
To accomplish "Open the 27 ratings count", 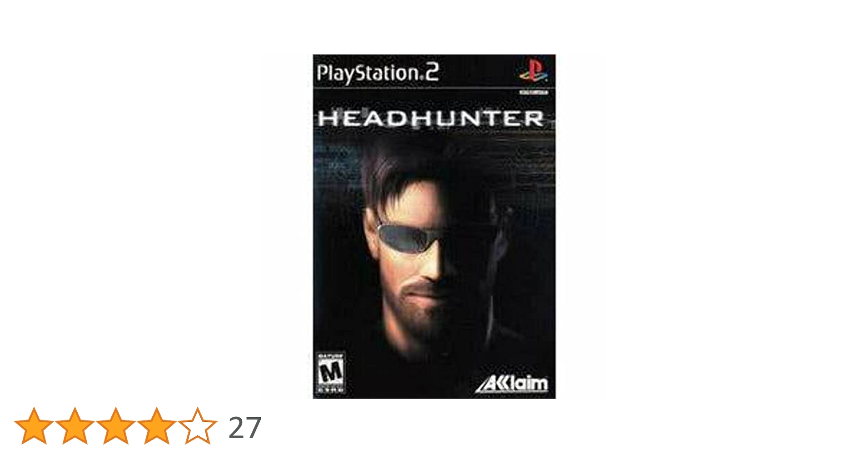I will click(245, 428).
